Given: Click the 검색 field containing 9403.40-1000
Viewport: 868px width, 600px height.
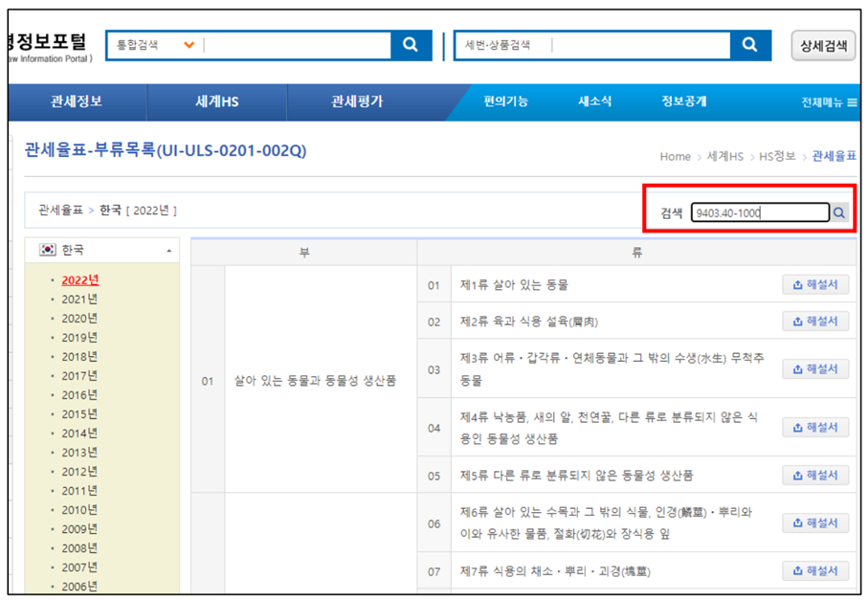Looking at the screenshot, I should point(760,212).
